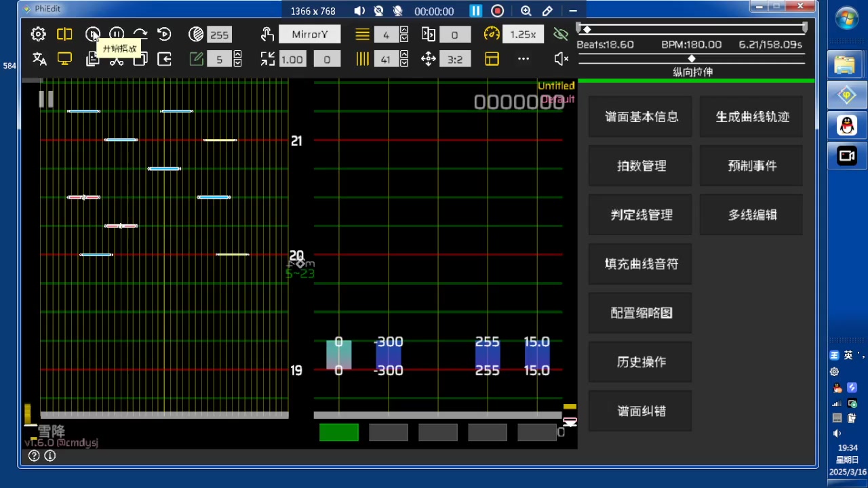Click the replay from start icon
The height and width of the screenshot is (488, 868).
point(164,35)
